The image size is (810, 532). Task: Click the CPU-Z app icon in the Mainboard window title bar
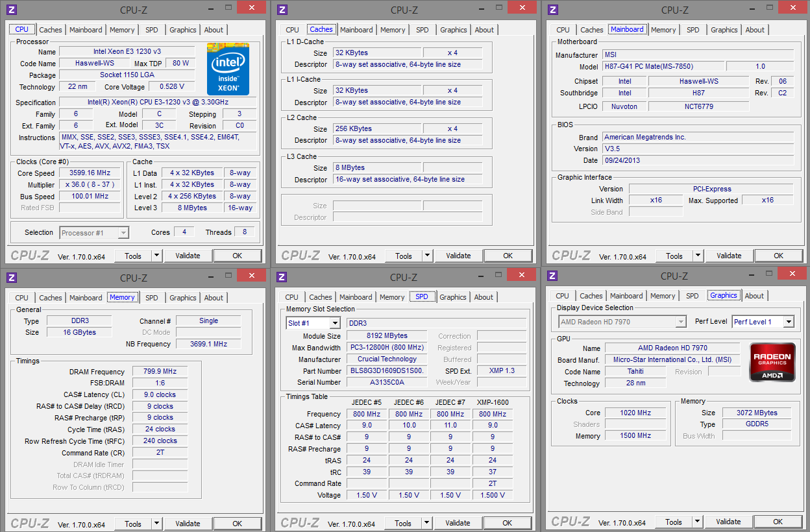click(x=553, y=10)
